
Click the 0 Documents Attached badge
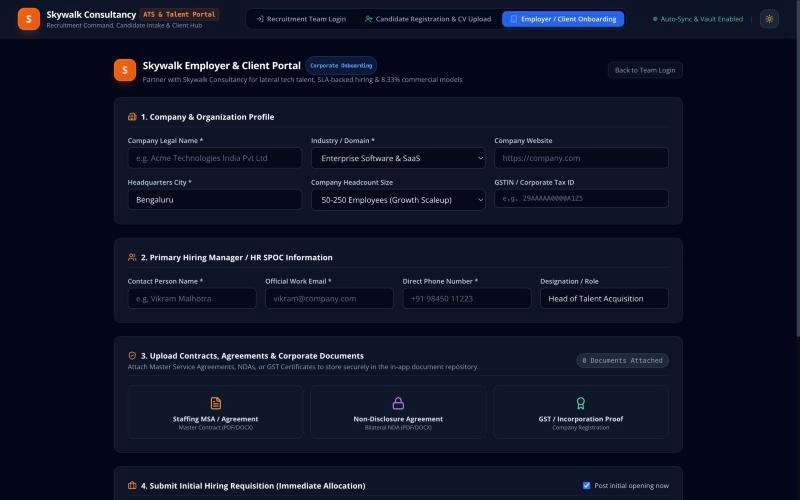[622, 360]
